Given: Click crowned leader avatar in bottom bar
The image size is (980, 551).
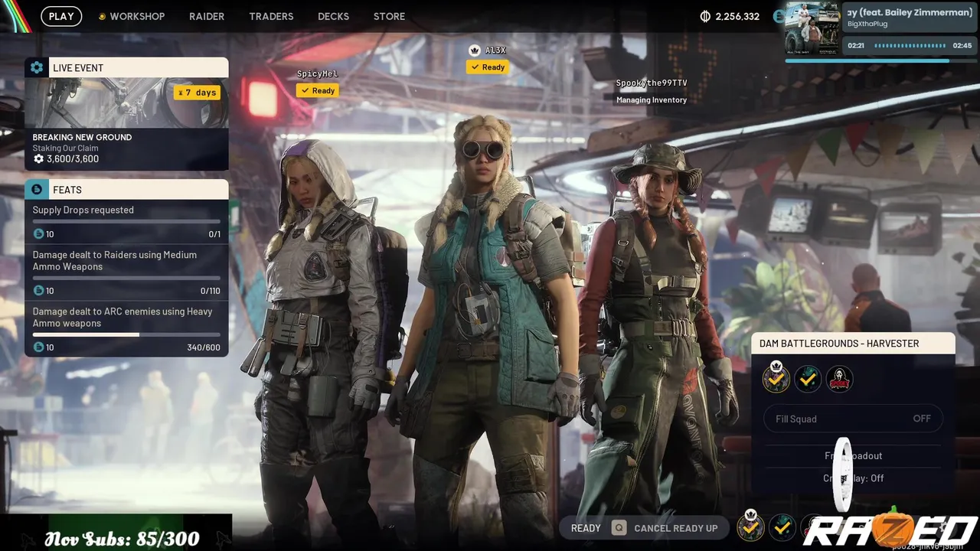Looking at the screenshot, I should 750,527.
